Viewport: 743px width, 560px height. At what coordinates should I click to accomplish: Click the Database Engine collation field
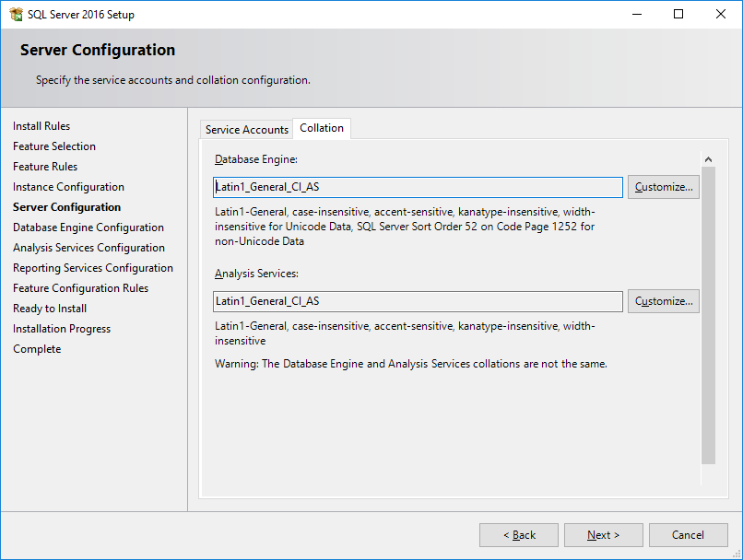418,187
